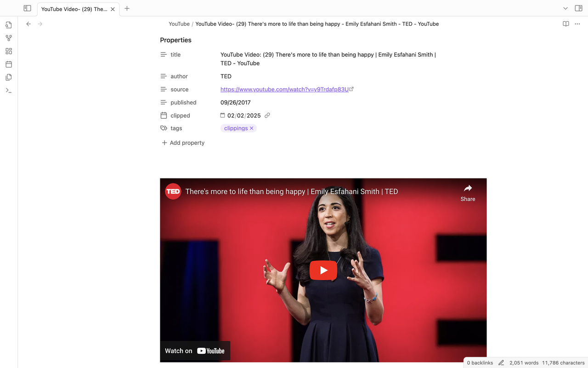The height and width of the screenshot is (368, 588).
Task: Play the TED YouTube video
Action: (x=323, y=270)
